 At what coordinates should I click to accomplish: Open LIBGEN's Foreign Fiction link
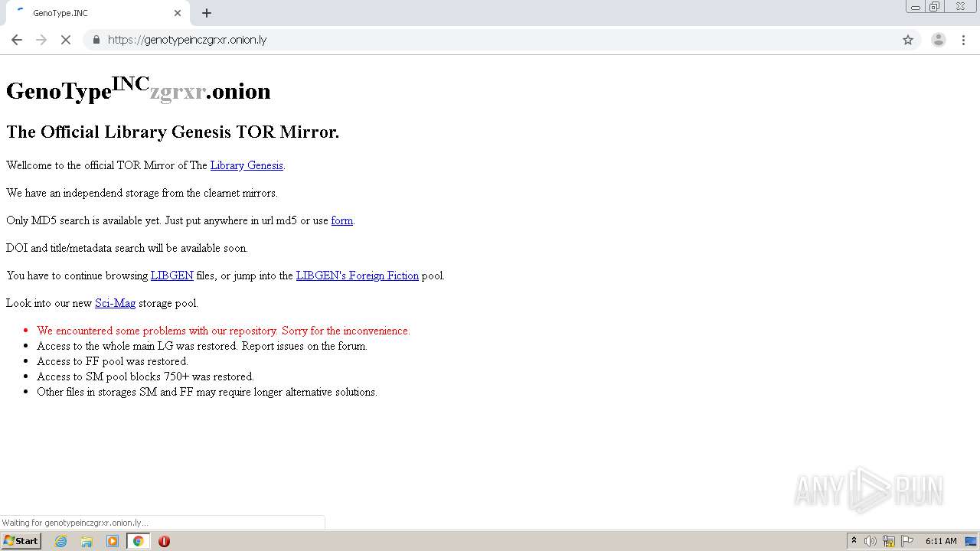pyautogui.click(x=358, y=275)
